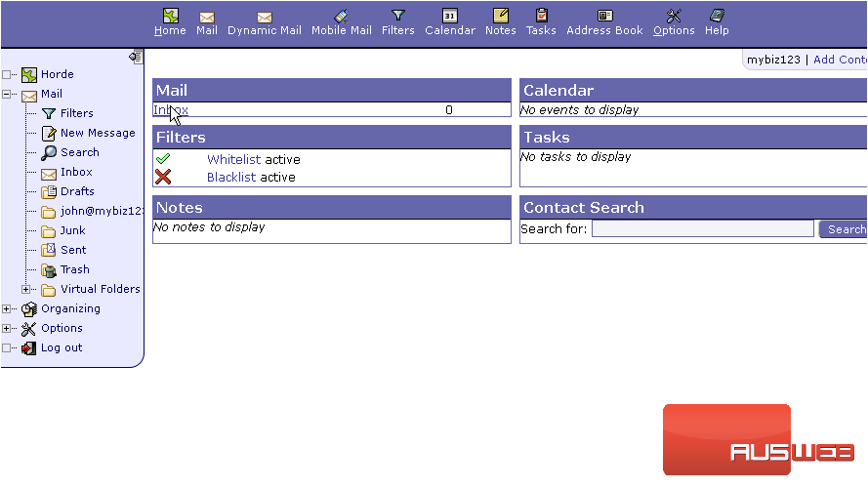Click the Contact Search input field

coord(702,229)
